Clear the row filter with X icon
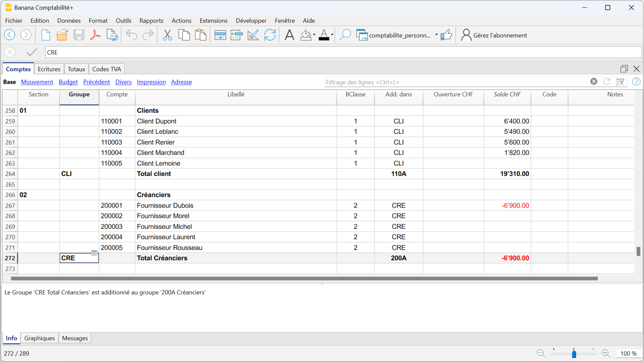Viewport: 644px width, 362px height. (x=594, y=82)
